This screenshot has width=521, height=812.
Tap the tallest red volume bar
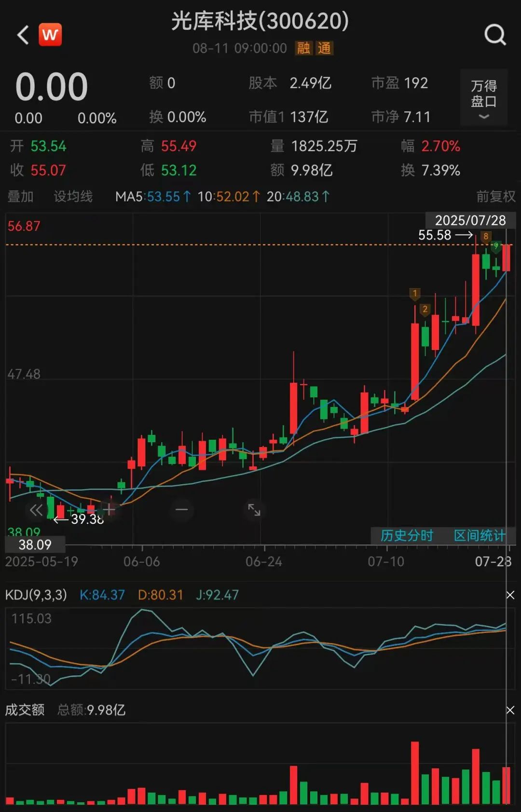click(x=415, y=772)
